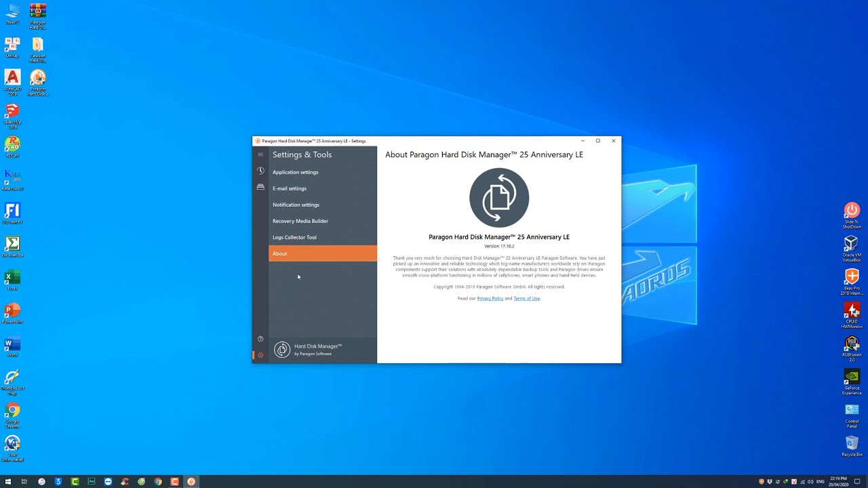Select RGBFusion 2.0 desktop icon
Image resolution: width=868 pixels, height=488 pixels.
coord(852,348)
